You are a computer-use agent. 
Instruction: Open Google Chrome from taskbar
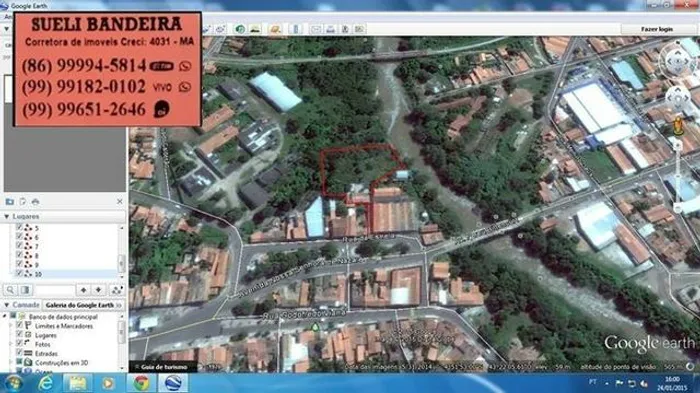(x=141, y=384)
